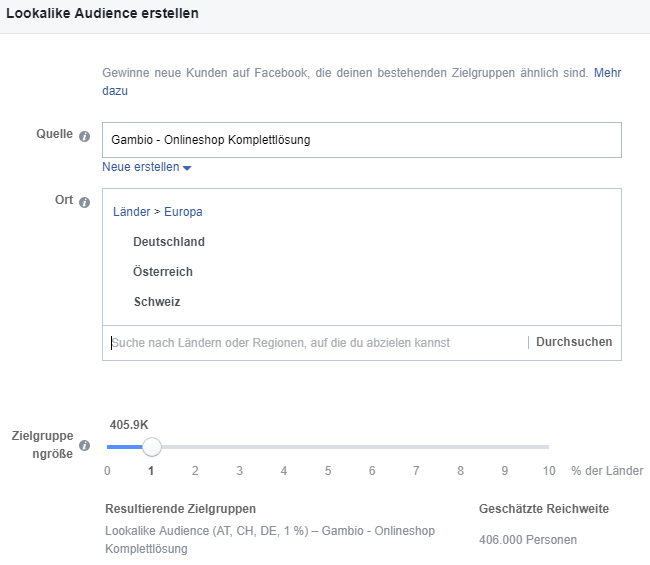
Task: Click the 405.9K value above the slider
Action: pyautogui.click(x=129, y=424)
